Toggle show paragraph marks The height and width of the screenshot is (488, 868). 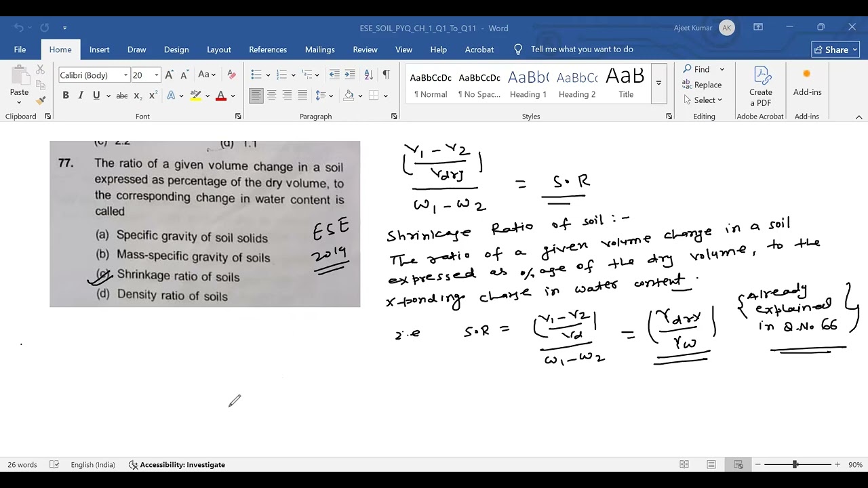[386, 75]
